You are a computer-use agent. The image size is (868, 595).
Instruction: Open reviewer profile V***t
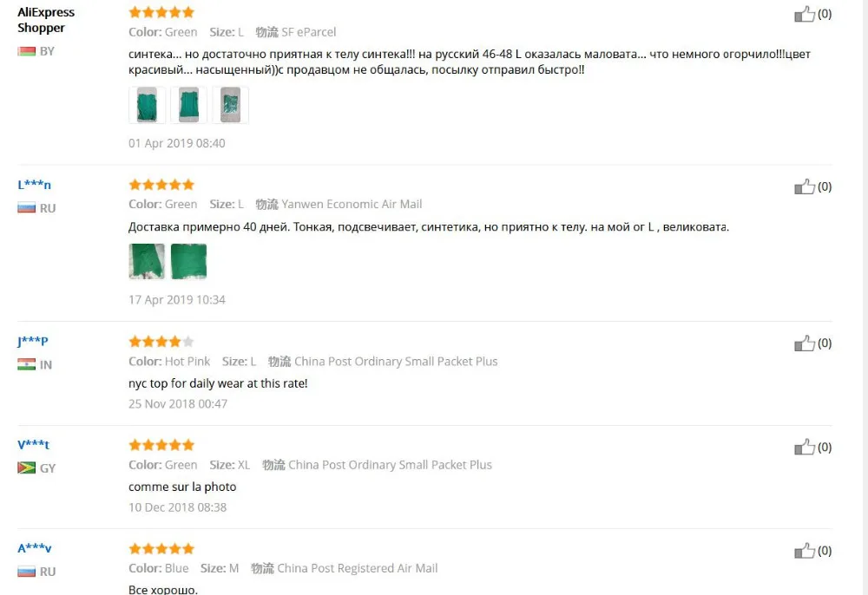tap(33, 445)
